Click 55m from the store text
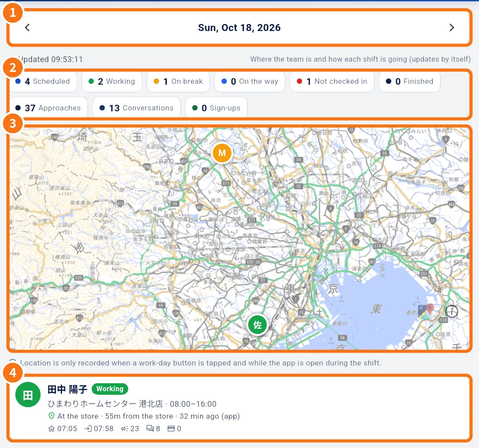This screenshot has width=479, height=448. [x=139, y=416]
